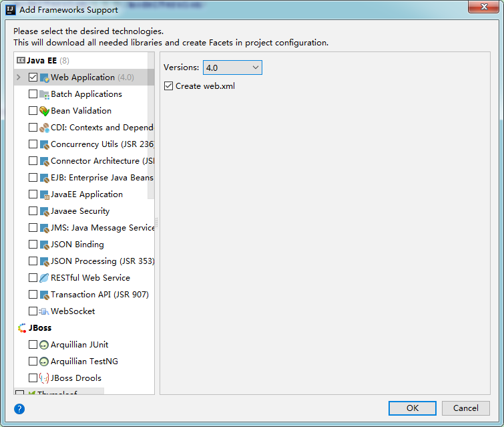Click the Concurrency Utils icon
This screenshot has width=504, height=427.
click(44, 144)
